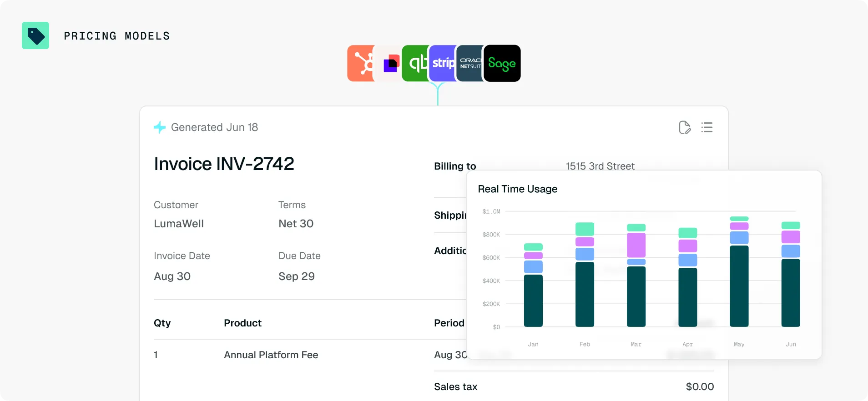Viewport: 868px width, 401px height.
Task: Click the red and purple square integration icon
Action: [x=388, y=63]
